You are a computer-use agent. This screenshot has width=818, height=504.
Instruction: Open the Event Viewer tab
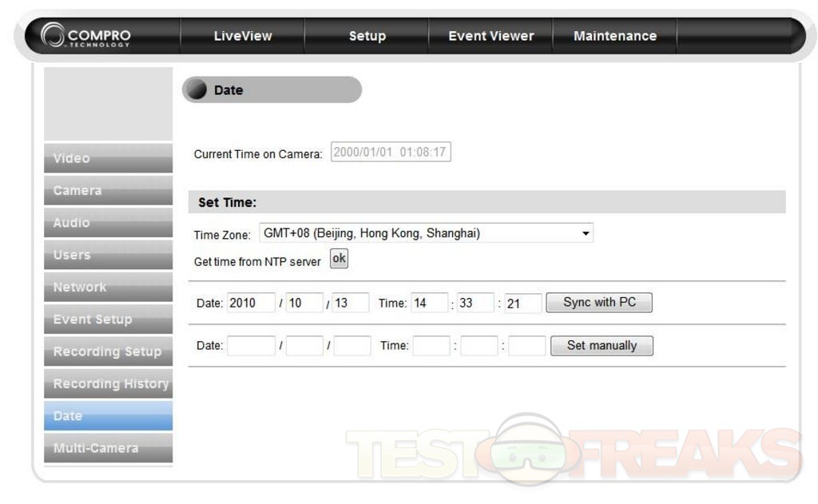pos(490,36)
